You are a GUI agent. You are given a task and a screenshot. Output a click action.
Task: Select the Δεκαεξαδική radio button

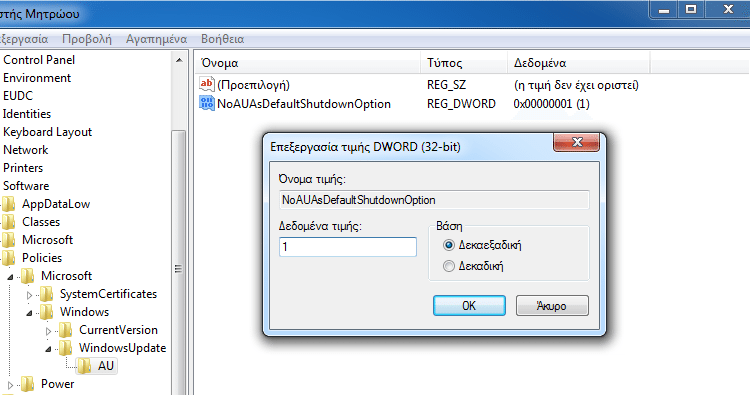(x=448, y=245)
